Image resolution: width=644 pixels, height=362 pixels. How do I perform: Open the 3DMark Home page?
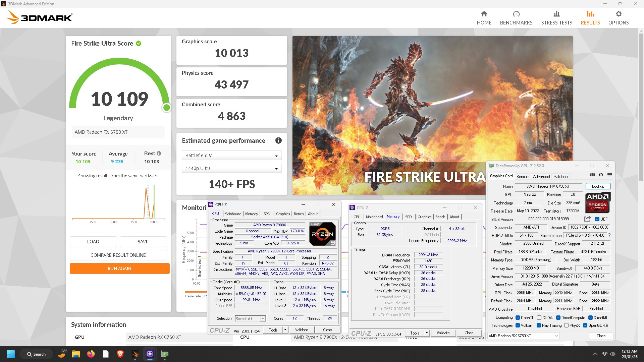click(484, 18)
